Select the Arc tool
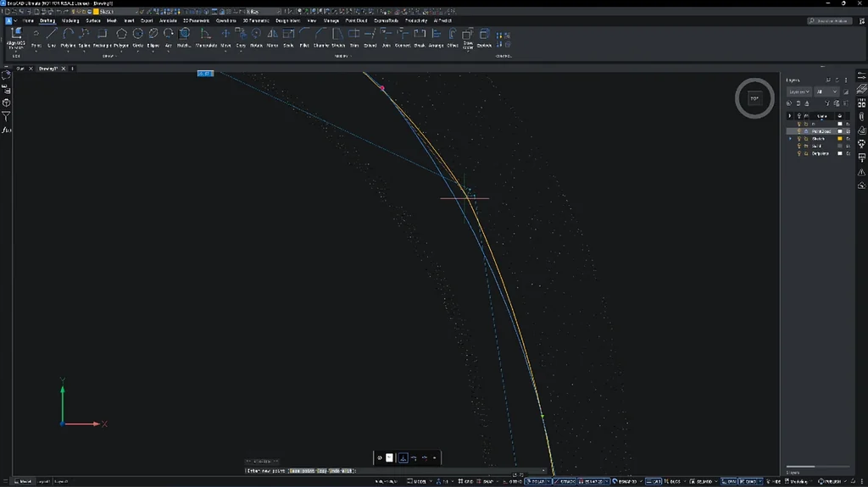 [169, 37]
